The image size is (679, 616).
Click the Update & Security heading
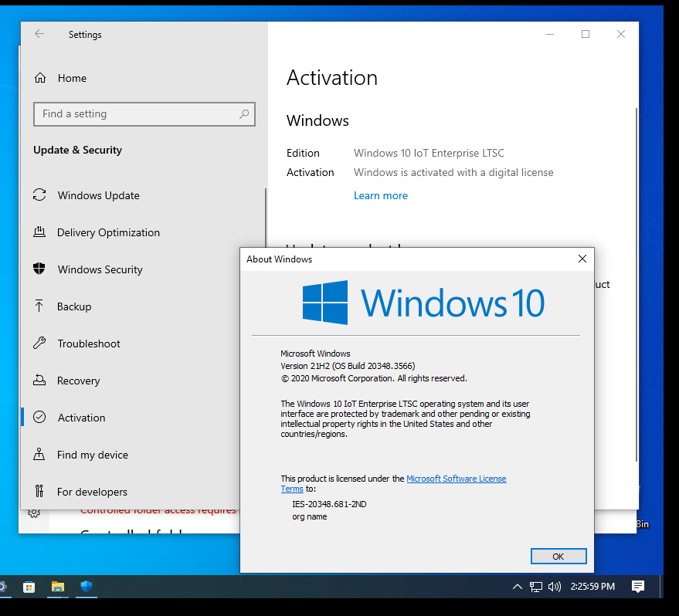tap(77, 150)
